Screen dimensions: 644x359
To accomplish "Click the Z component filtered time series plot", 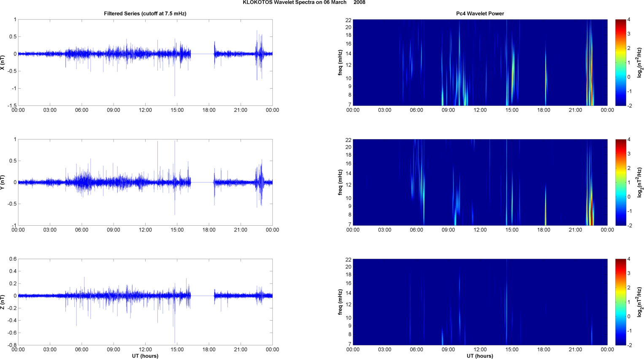I will tap(145, 302).
